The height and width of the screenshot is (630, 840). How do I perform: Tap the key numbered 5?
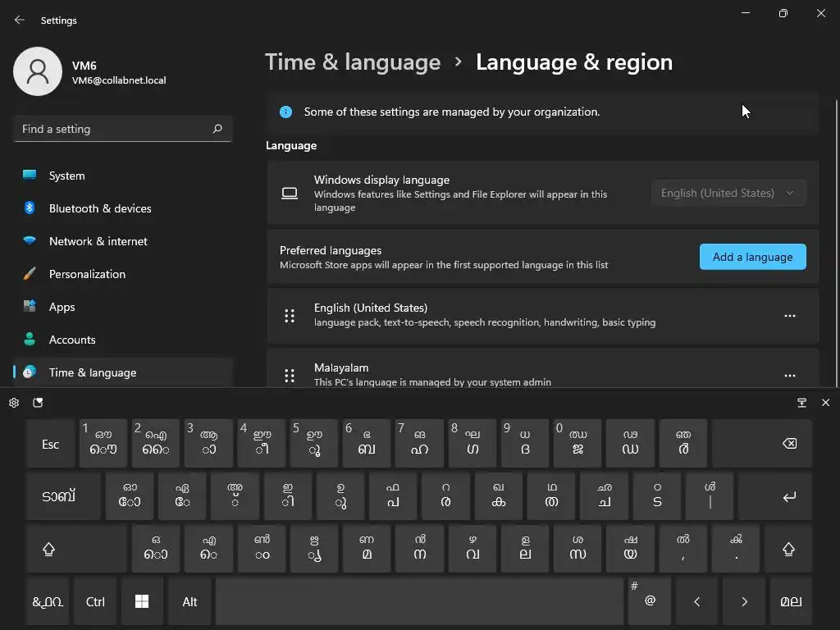314,444
